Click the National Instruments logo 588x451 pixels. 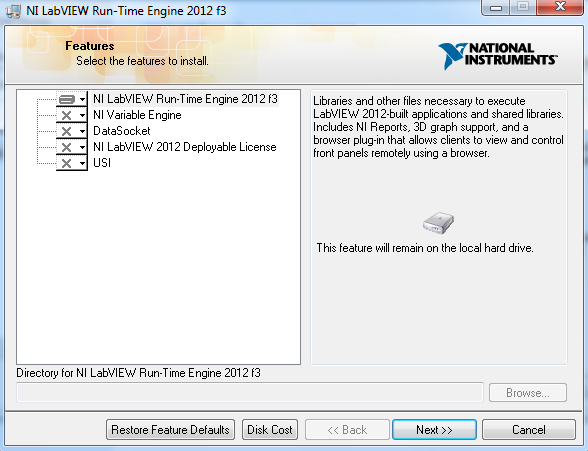(x=498, y=56)
